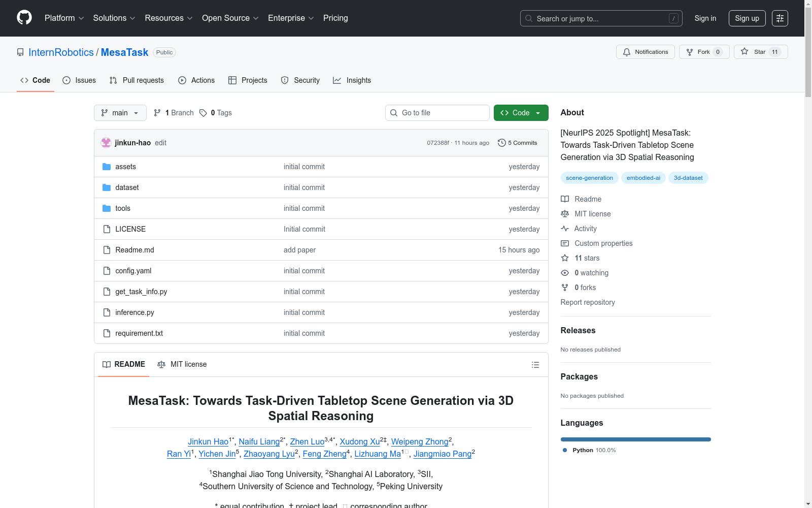This screenshot has height=508, width=812.
Task: Click the requirement.txt file icon
Action: click(107, 333)
